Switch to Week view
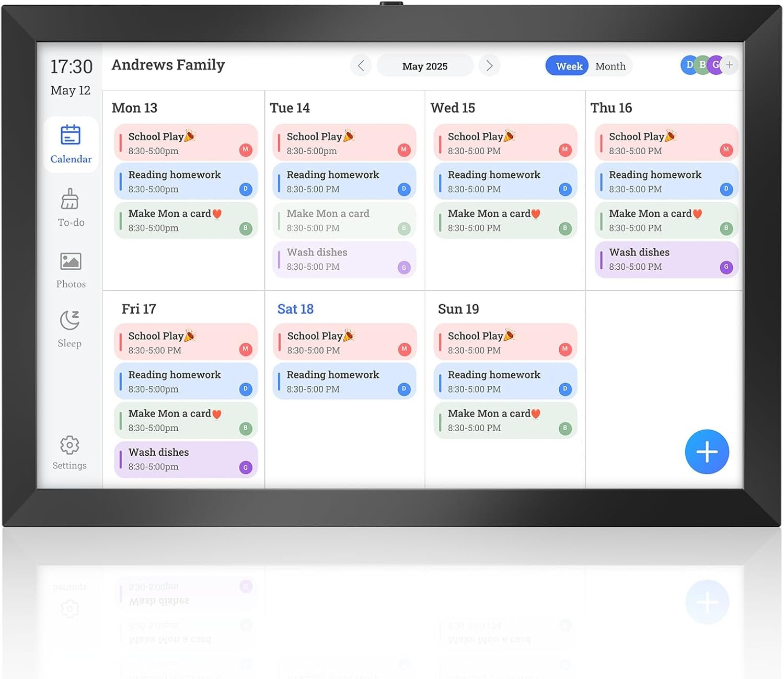 pos(569,66)
